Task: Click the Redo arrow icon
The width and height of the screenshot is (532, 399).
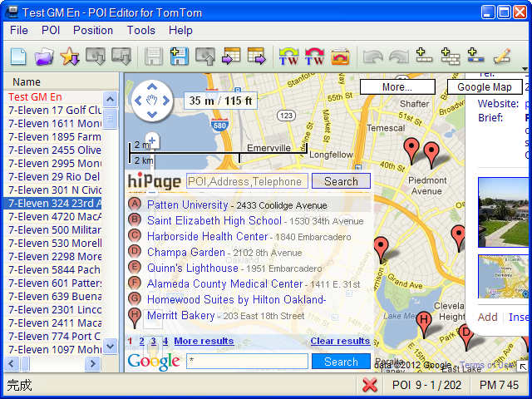Action: coord(399,57)
